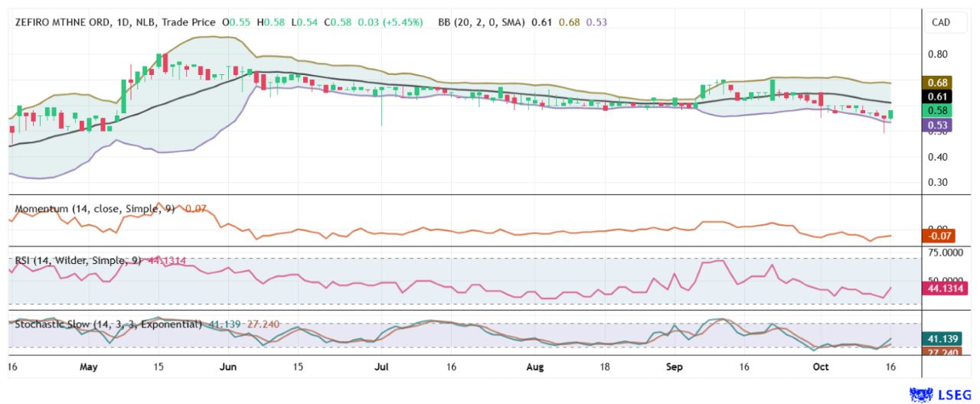Click the Oct label on time axis

pos(821,367)
